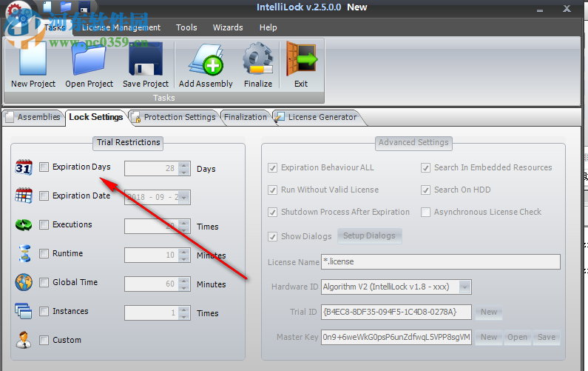Toggle the Show Dialogs checkbox
Viewport: 588px width, 371px height.
(273, 236)
